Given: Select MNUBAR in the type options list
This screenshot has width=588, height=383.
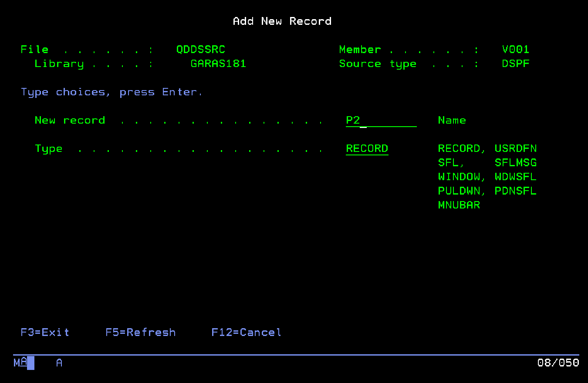Looking at the screenshot, I should point(459,205).
